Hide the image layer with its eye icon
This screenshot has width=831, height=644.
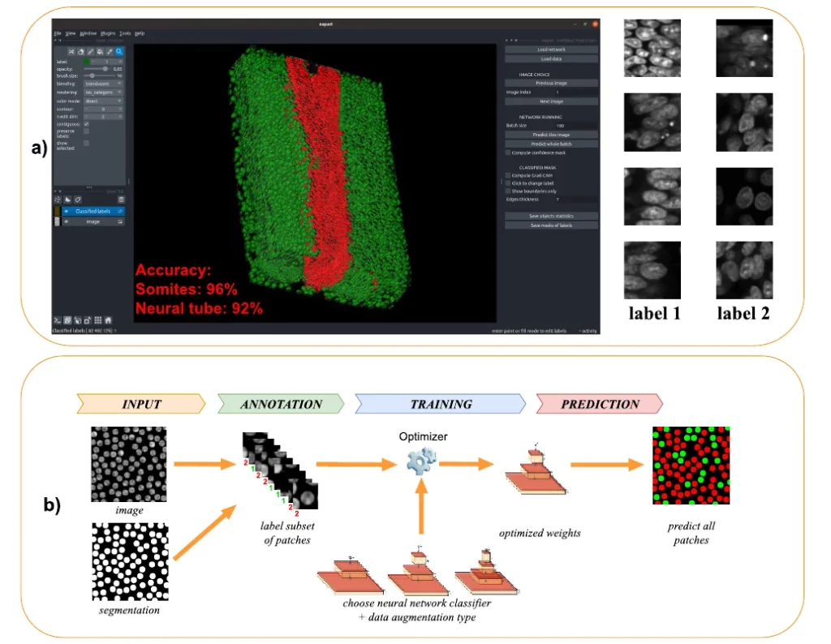67,221
